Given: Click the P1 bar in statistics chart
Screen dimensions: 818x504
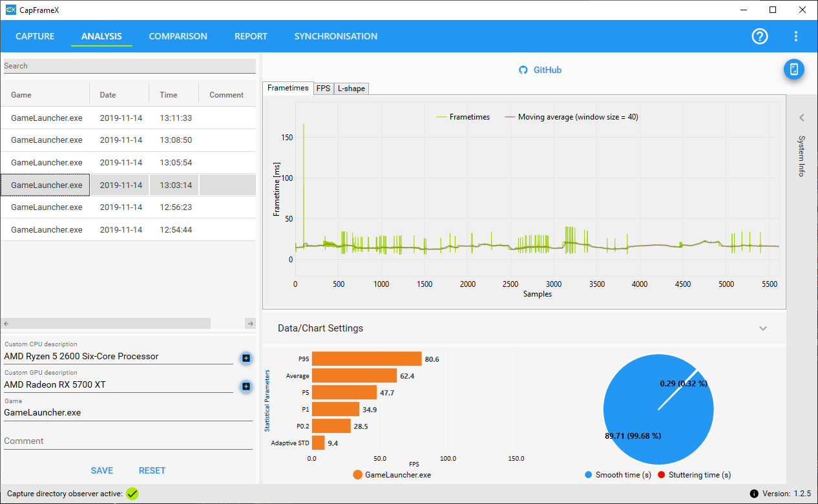Looking at the screenshot, I should 336,409.
